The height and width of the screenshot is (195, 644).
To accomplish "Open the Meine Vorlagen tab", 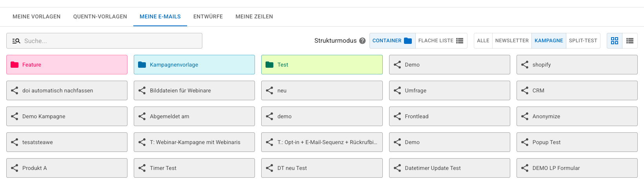I will pyautogui.click(x=36, y=16).
